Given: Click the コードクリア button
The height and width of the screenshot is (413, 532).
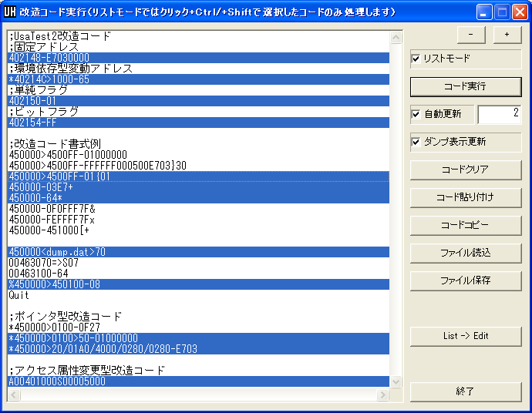Looking at the screenshot, I should (x=466, y=170).
